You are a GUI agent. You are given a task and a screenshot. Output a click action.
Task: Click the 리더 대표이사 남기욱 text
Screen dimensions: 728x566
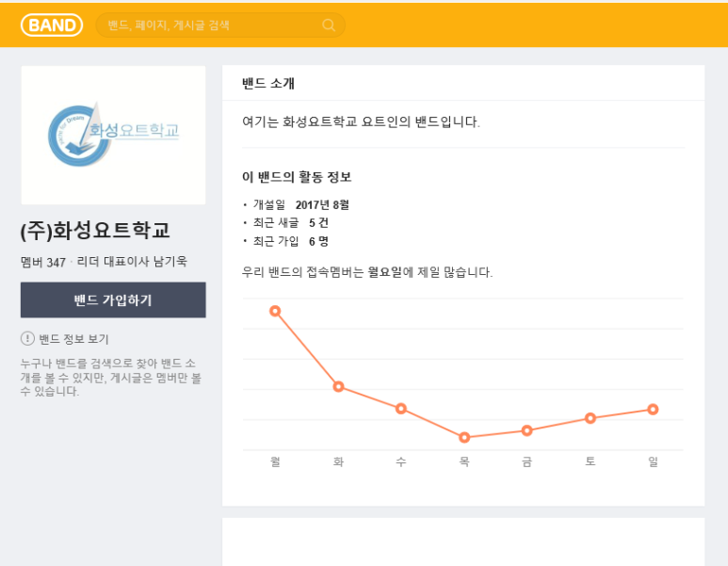point(132,262)
